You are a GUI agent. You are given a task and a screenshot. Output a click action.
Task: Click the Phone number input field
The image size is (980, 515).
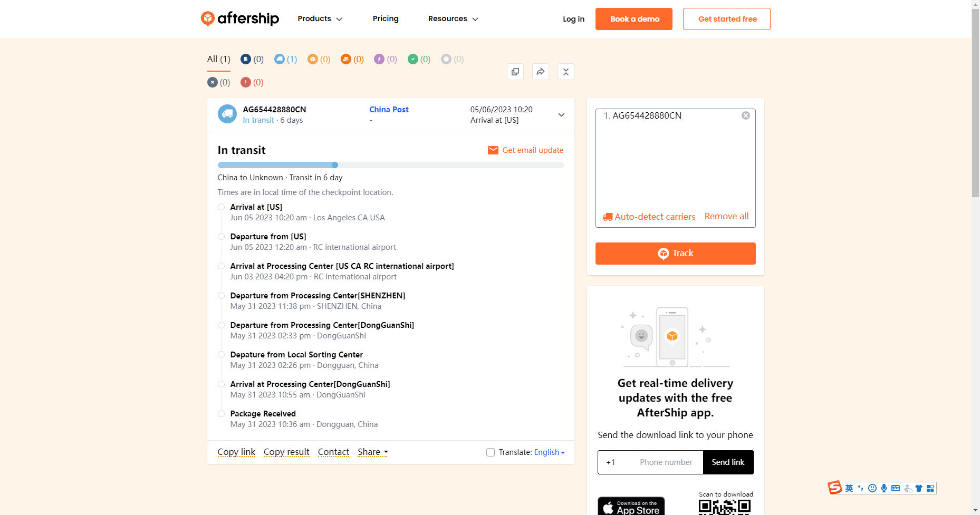click(666, 462)
